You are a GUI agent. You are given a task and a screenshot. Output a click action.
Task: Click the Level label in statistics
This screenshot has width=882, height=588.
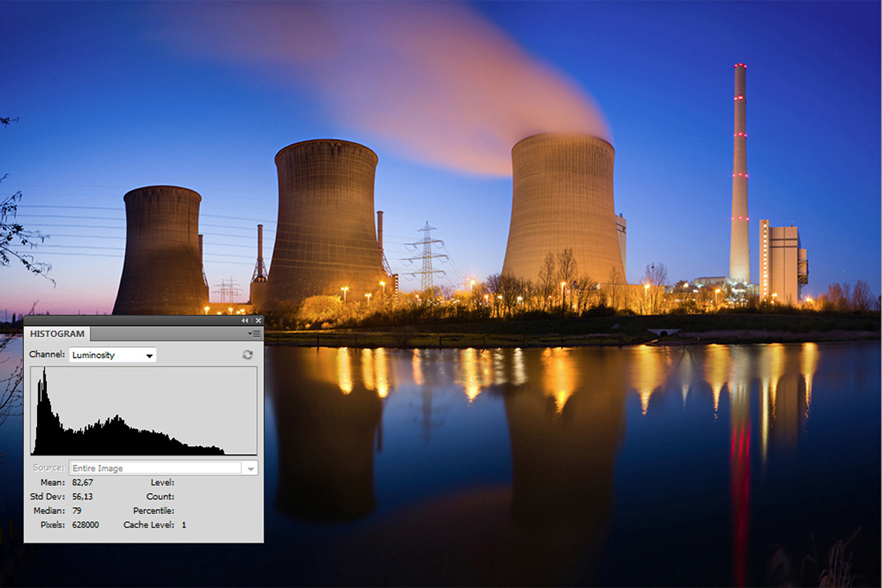coord(162,483)
